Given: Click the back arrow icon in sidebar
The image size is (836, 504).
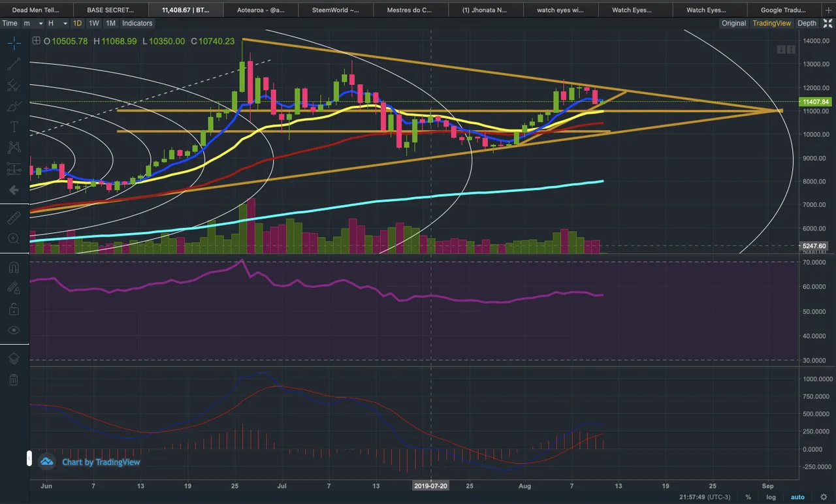Looking at the screenshot, I should click(x=14, y=190).
